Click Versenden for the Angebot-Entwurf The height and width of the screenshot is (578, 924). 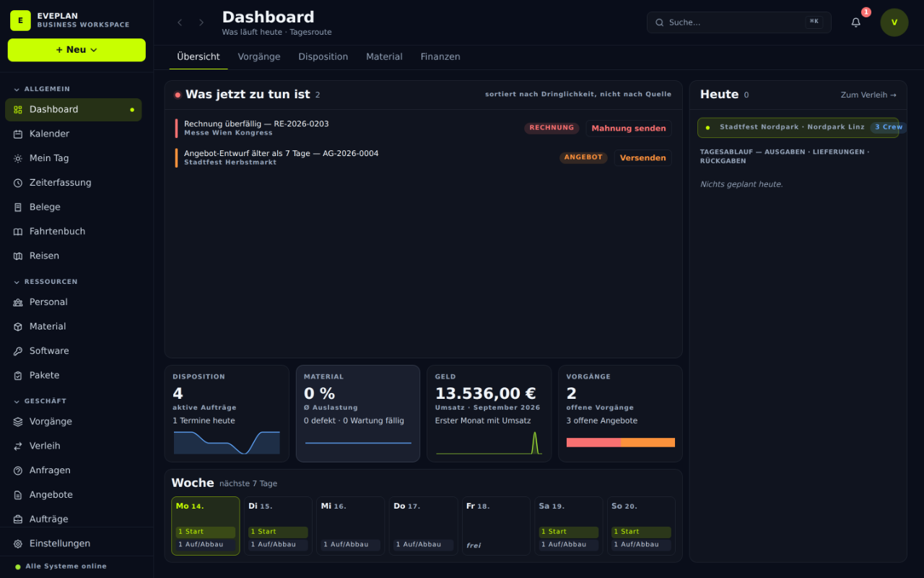642,158
